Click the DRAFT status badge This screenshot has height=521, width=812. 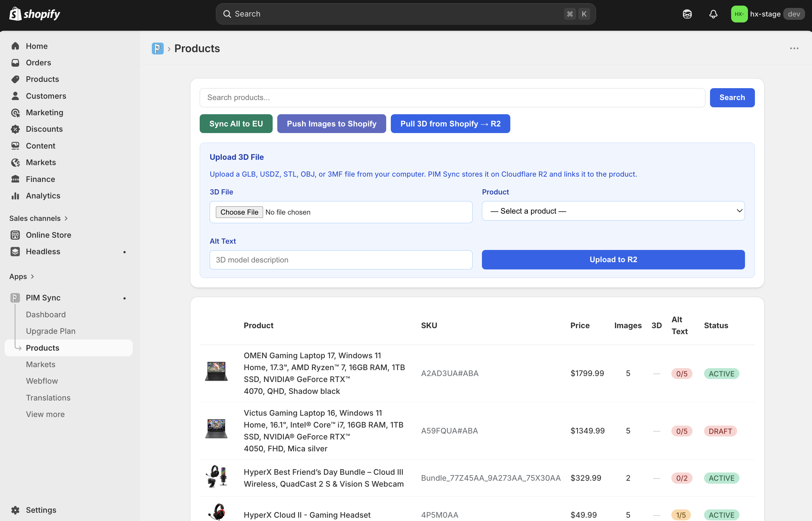[720, 431]
